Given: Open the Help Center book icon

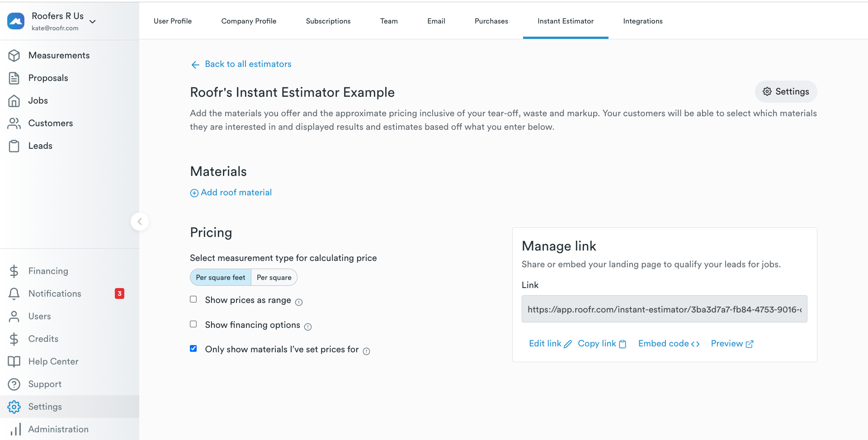Looking at the screenshot, I should 14,361.
